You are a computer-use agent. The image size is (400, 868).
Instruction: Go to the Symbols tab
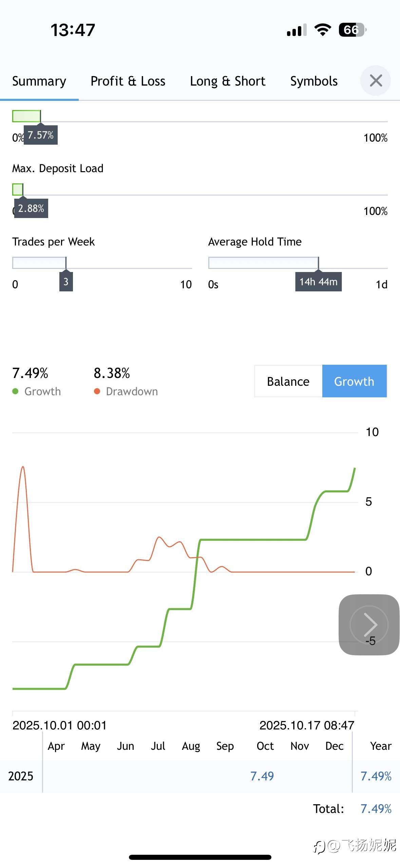[314, 81]
